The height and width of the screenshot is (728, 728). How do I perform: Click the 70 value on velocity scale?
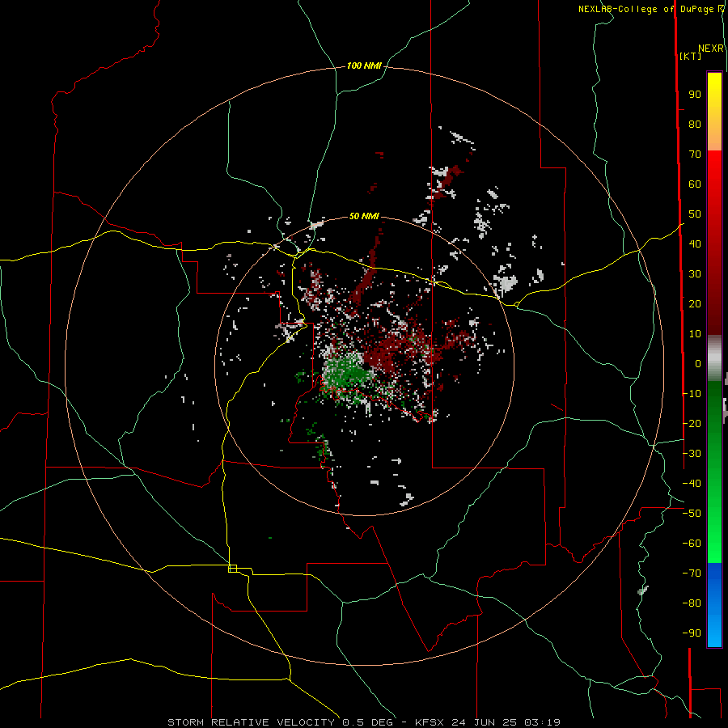(x=695, y=154)
